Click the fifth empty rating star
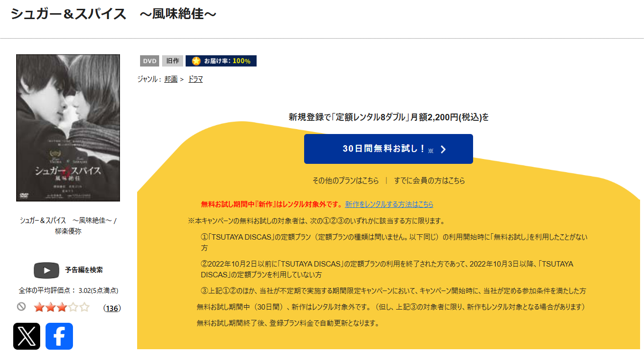The height and width of the screenshot is (358, 644). [x=84, y=308]
